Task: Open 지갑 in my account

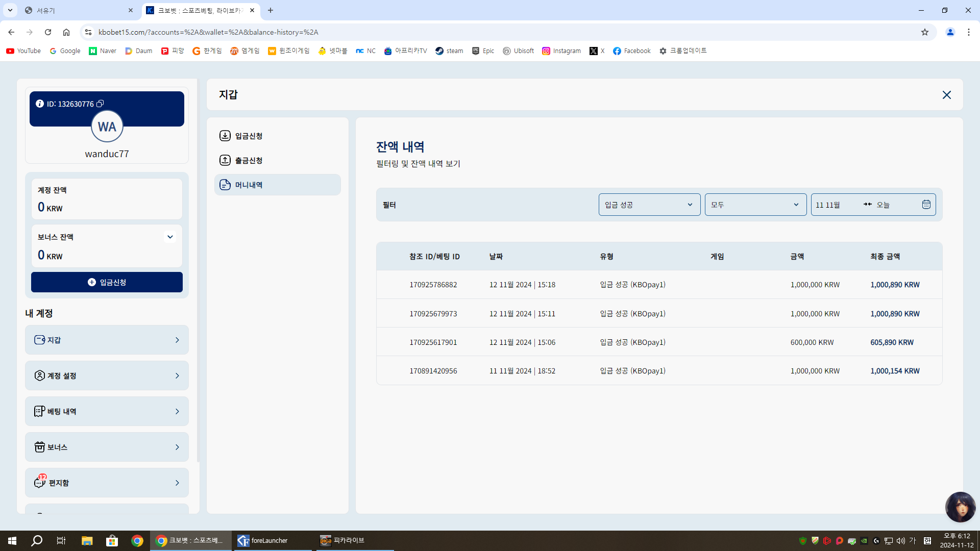Action: (107, 340)
